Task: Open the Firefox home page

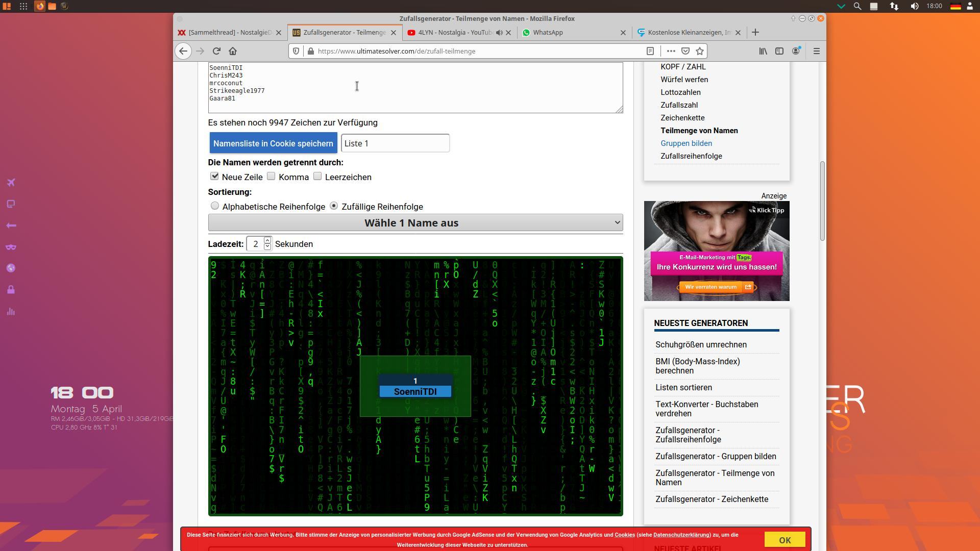Action: click(x=233, y=51)
